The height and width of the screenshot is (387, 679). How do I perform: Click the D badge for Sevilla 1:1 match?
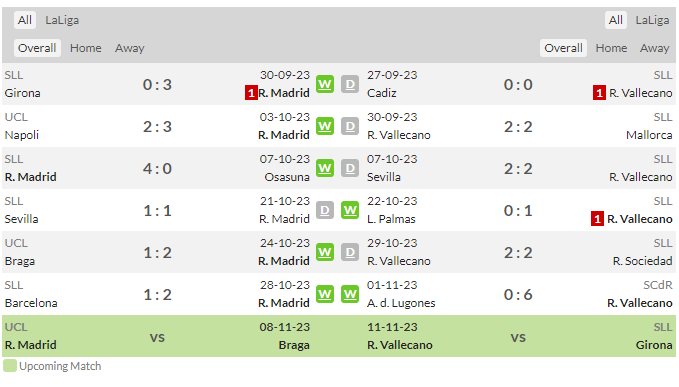coord(325,210)
